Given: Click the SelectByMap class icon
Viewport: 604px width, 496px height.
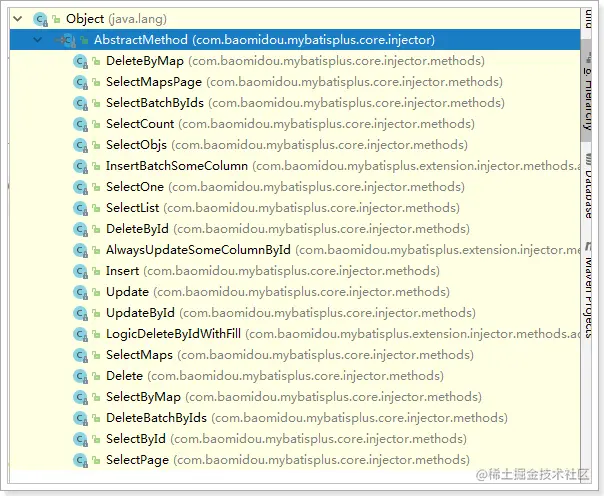Looking at the screenshot, I should pyautogui.click(x=81, y=397).
